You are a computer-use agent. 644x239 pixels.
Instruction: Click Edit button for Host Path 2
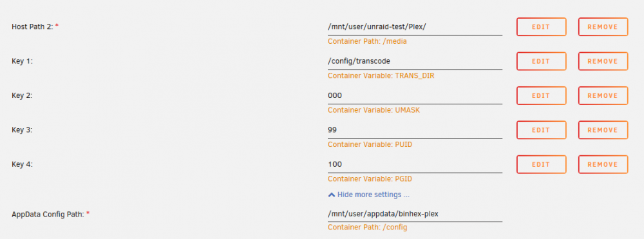[x=541, y=27]
